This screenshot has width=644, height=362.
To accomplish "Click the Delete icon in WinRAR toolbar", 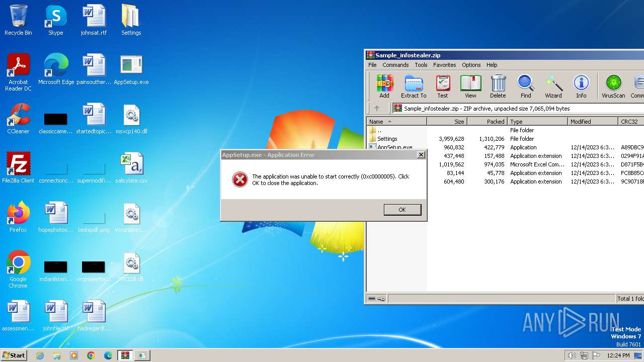I will [498, 86].
